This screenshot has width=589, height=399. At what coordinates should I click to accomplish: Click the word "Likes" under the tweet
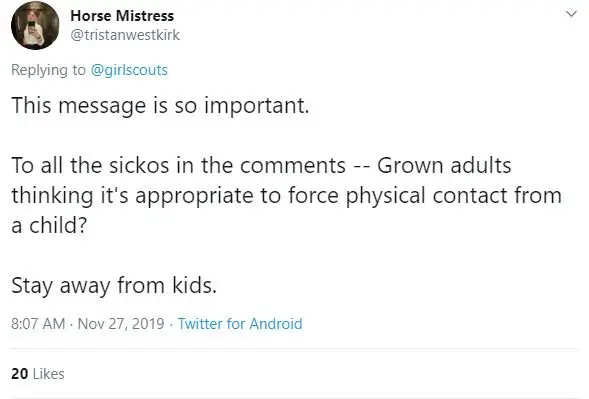point(49,374)
